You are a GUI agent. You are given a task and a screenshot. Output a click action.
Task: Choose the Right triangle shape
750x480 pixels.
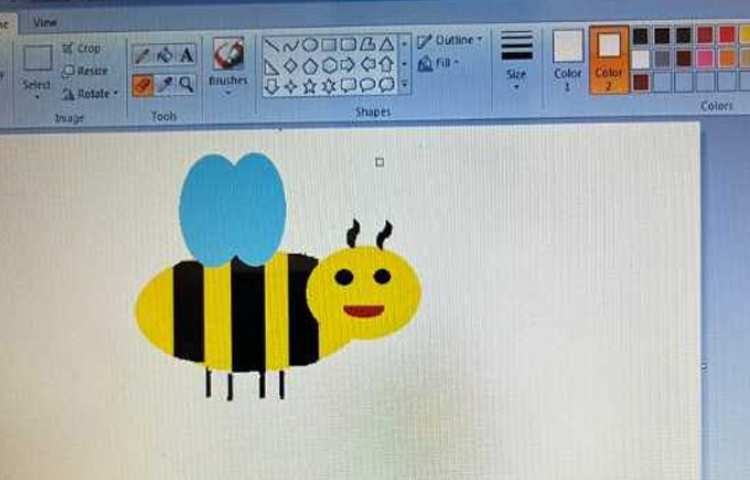(x=272, y=67)
